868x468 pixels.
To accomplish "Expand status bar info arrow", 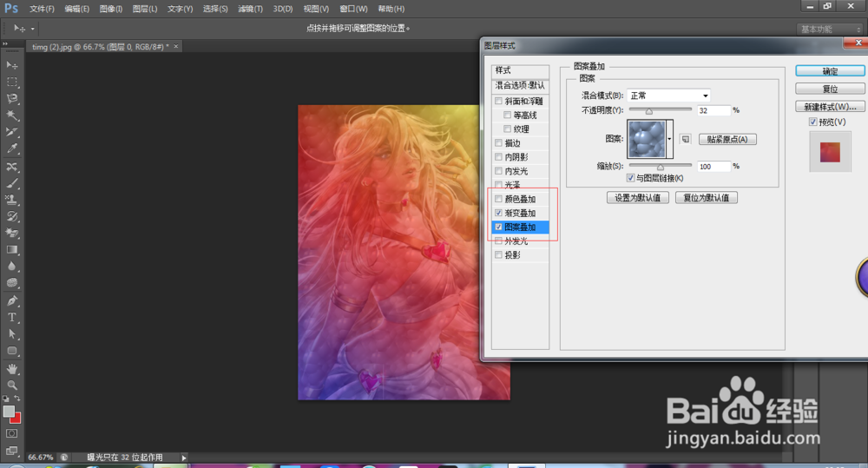I will (184, 458).
